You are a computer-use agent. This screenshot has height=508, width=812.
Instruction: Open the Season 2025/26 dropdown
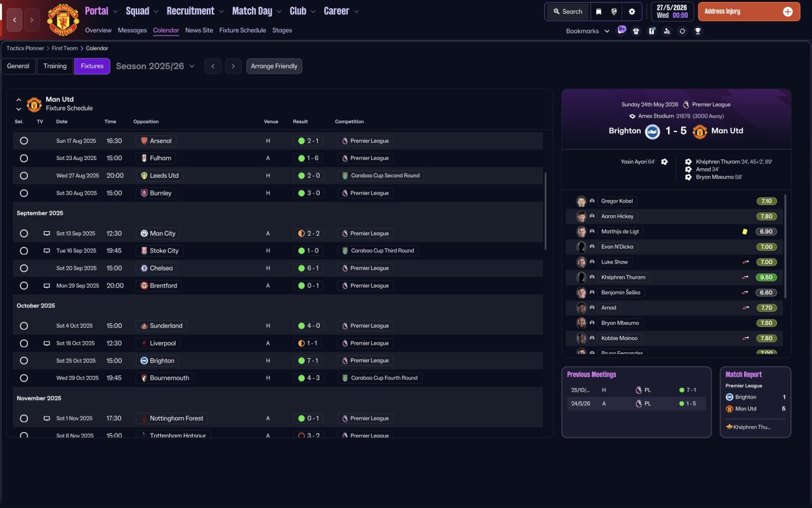click(x=155, y=66)
